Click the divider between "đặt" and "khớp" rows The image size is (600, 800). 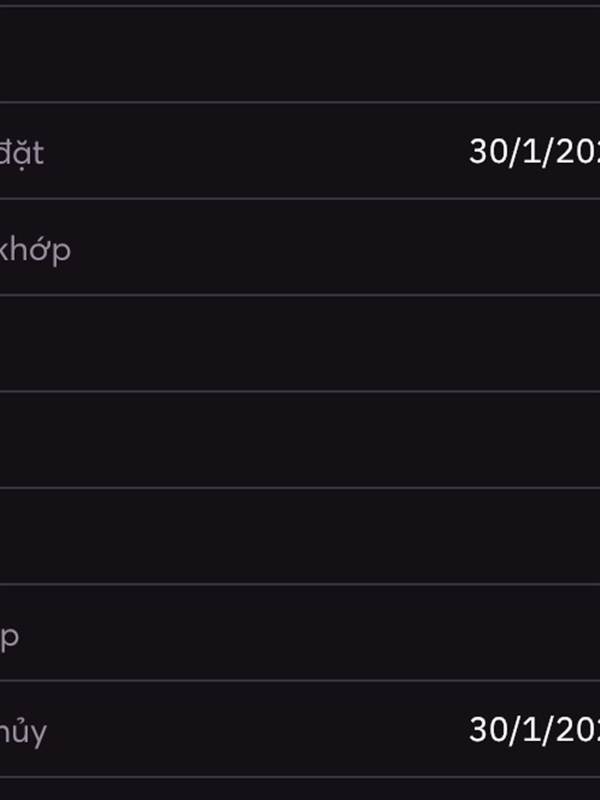pos(300,198)
